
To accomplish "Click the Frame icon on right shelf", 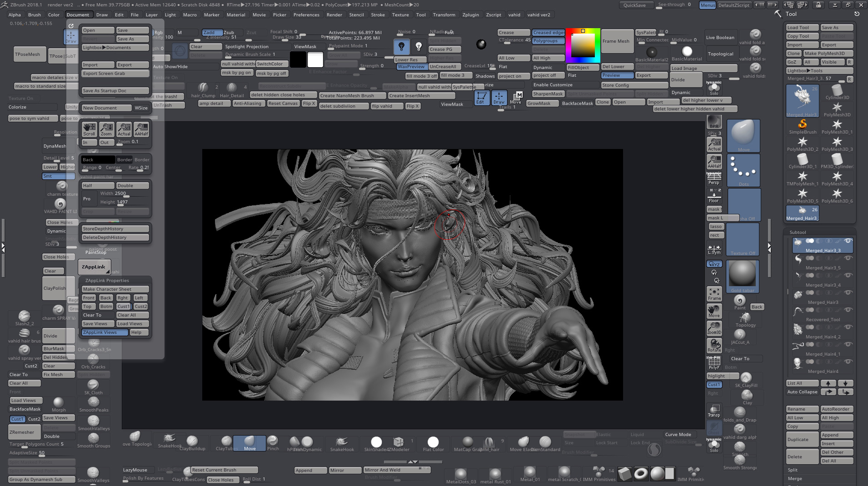I will 714,294.
